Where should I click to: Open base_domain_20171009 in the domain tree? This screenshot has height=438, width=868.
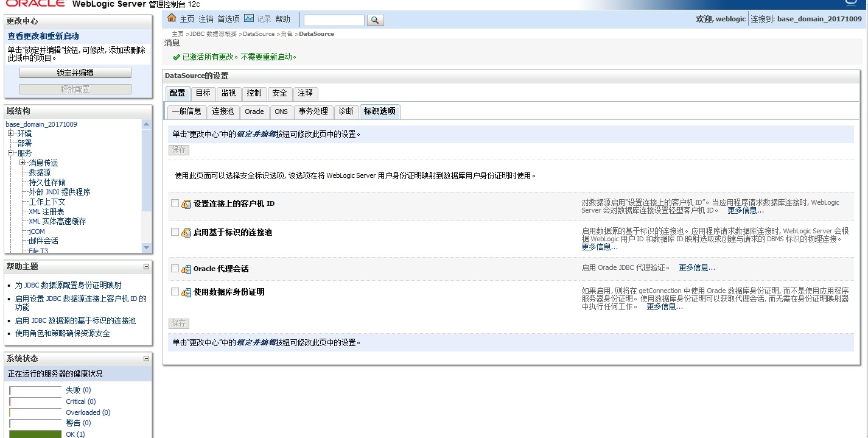(x=41, y=124)
